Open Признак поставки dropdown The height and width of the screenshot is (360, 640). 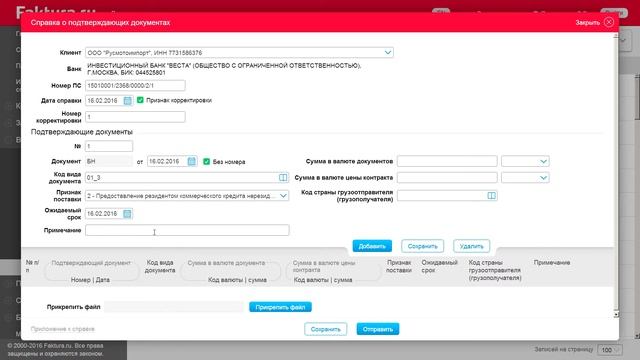283,196
